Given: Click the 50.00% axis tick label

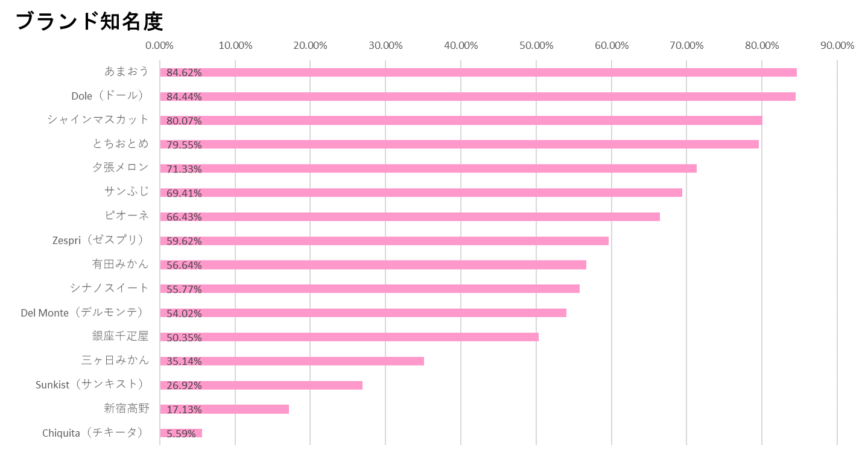Looking at the screenshot, I should [536, 46].
